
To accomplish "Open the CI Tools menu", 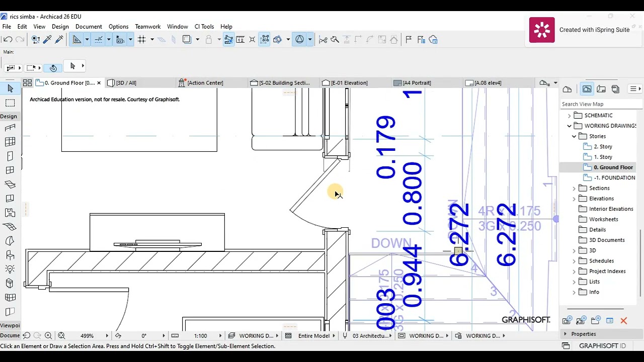I will [x=204, y=27].
